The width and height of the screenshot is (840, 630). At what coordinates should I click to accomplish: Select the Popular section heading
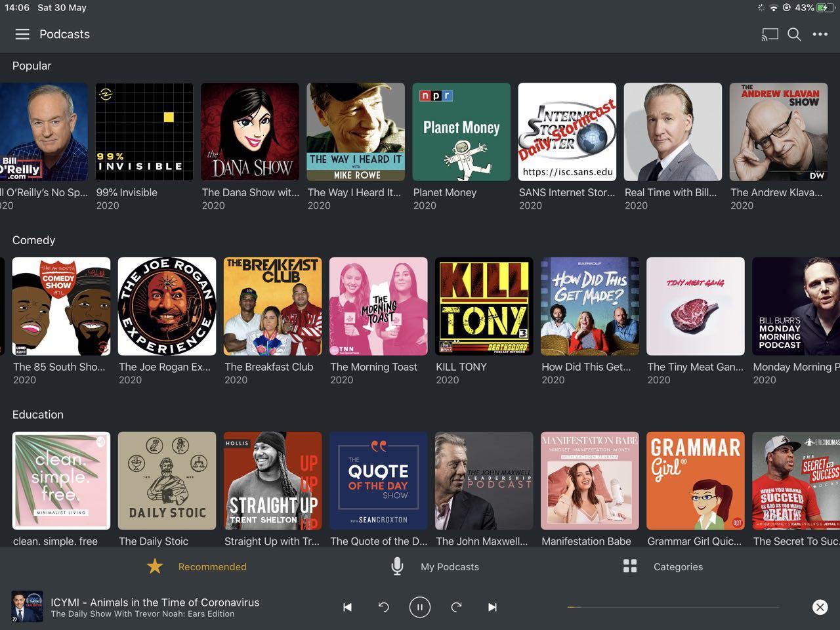[31, 66]
